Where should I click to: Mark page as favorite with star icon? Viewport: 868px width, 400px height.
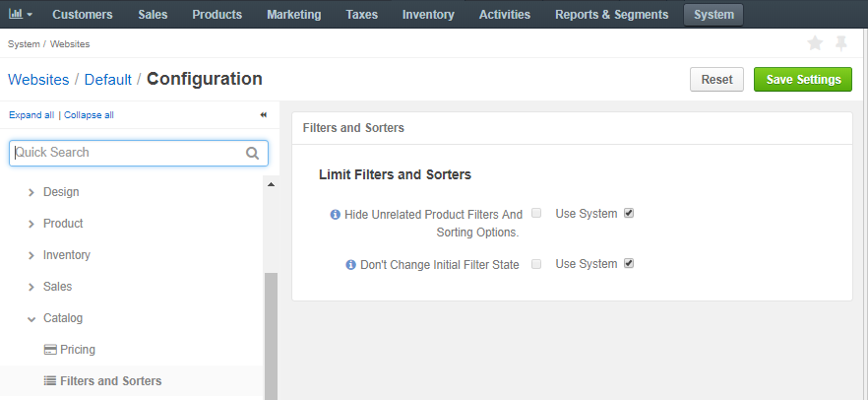815,43
